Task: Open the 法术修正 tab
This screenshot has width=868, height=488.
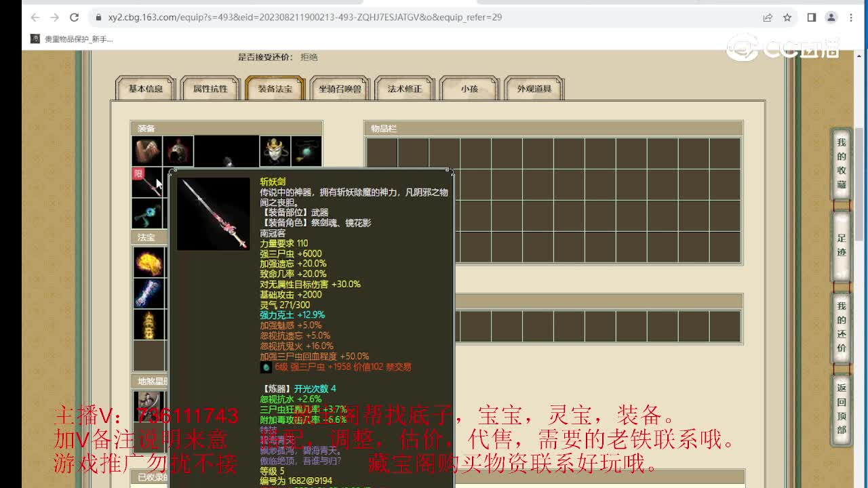Action: coord(404,89)
